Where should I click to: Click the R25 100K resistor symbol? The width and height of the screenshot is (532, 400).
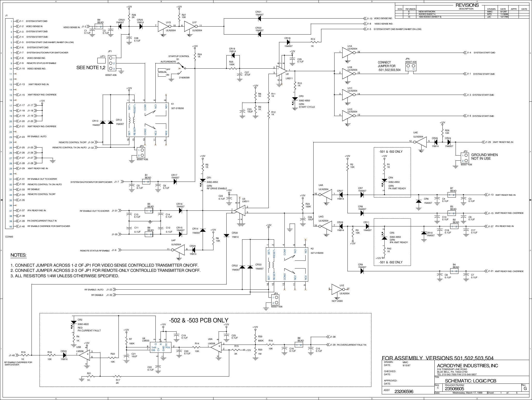pos(234,68)
